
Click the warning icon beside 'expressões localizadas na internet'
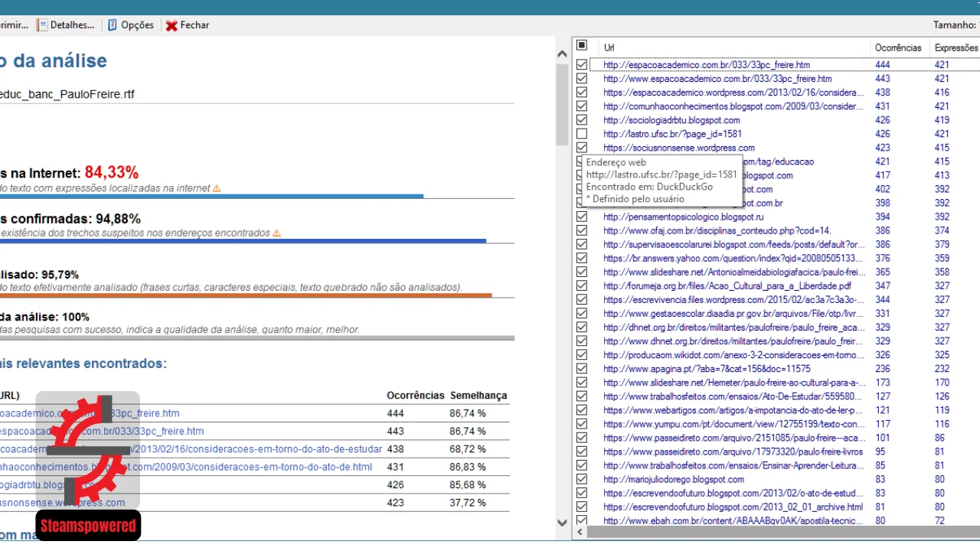click(217, 188)
